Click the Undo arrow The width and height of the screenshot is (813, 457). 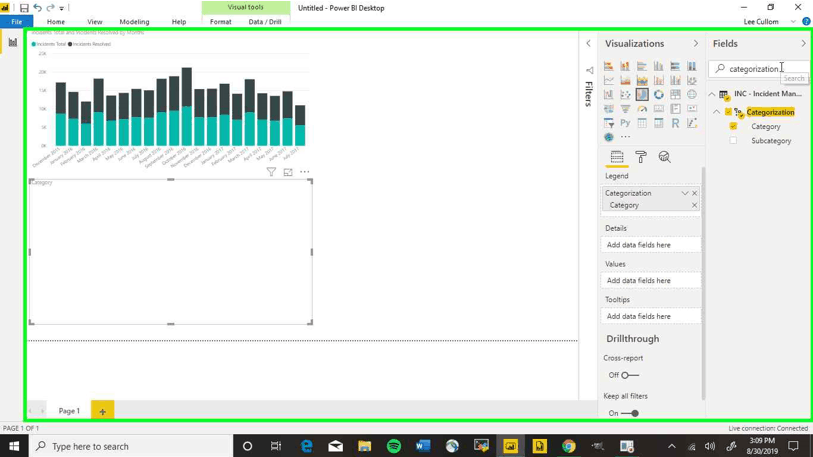[37, 8]
